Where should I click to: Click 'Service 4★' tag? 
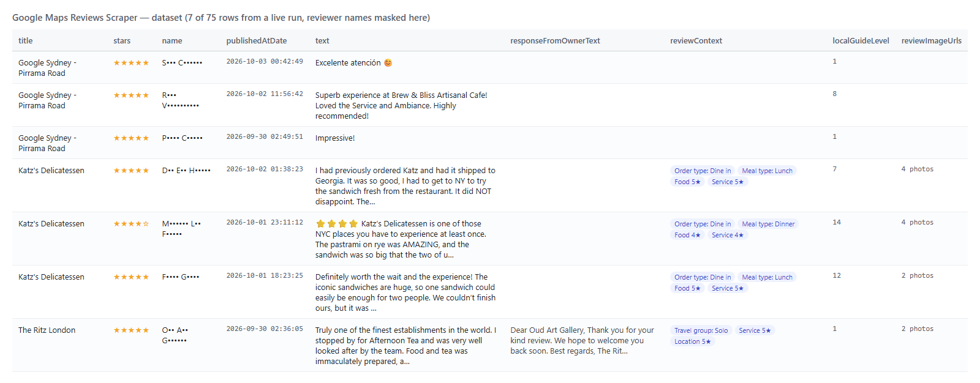[x=728, y=235]
